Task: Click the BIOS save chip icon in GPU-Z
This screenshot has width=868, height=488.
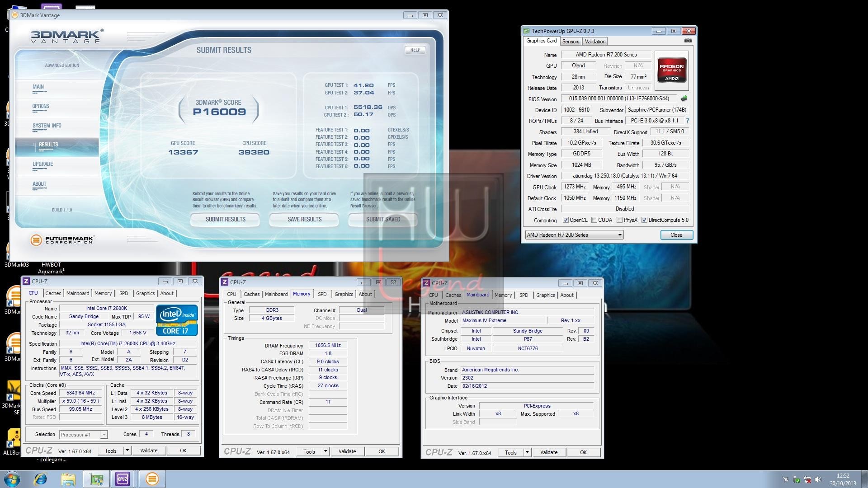Action: (x=684, y=98)
